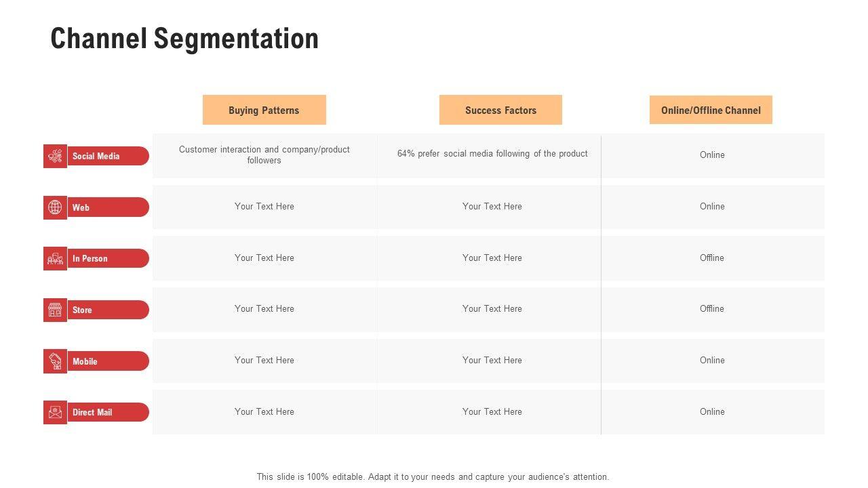Image resolution: width=868 pixels, height=488 pixels.
Task: Click the Buying Patterns header
Action: (x=264, y=110)
